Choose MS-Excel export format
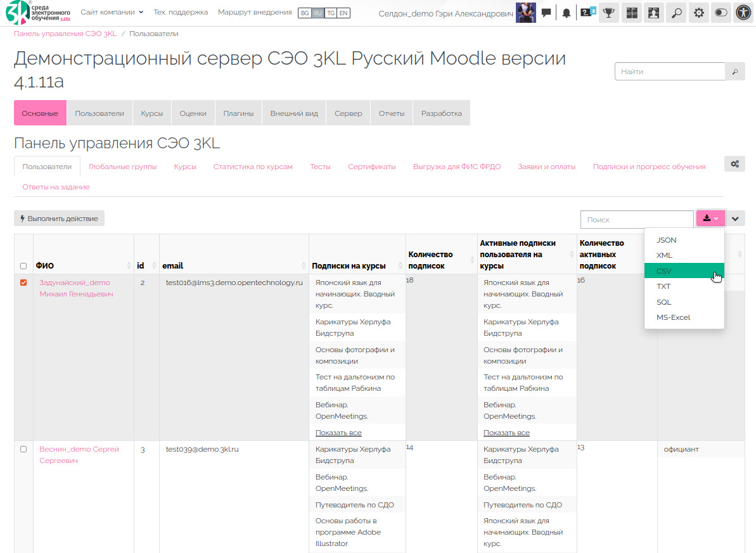 684,318
